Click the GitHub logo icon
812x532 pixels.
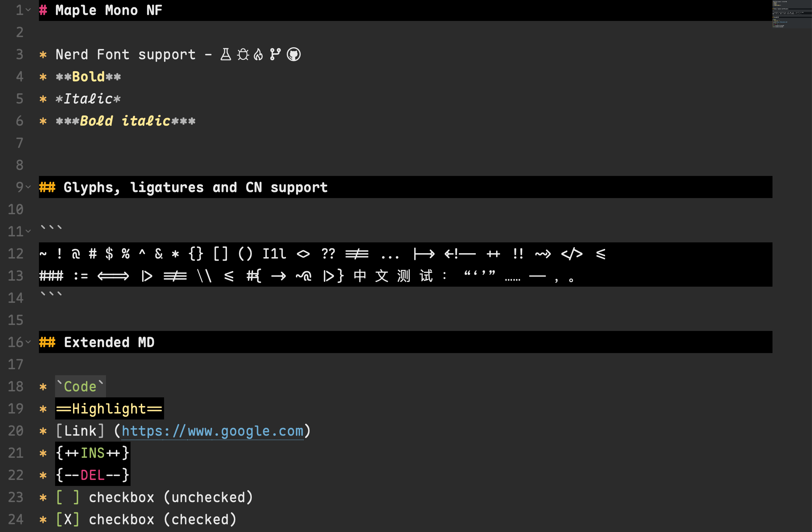(x=293, y=54)
